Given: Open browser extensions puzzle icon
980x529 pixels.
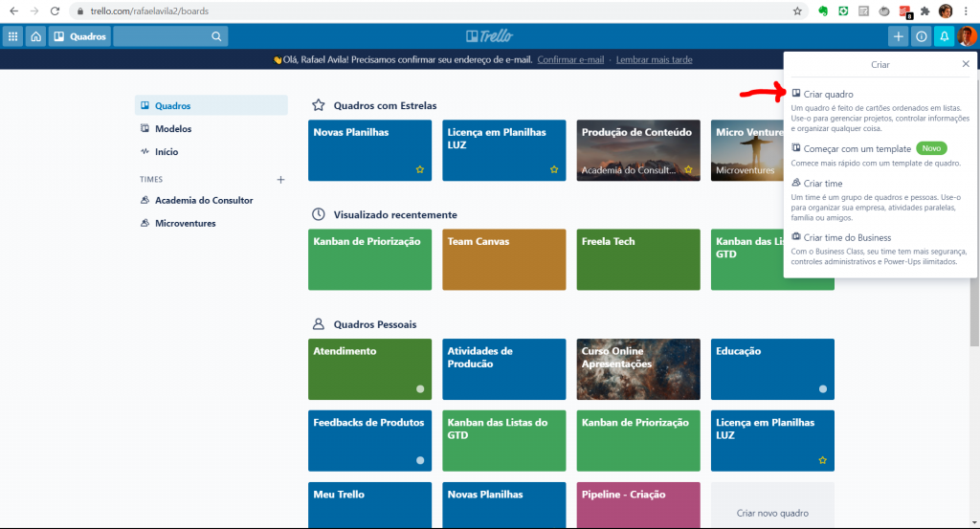Looking at the screenshot, I should [x=925, y=11].
